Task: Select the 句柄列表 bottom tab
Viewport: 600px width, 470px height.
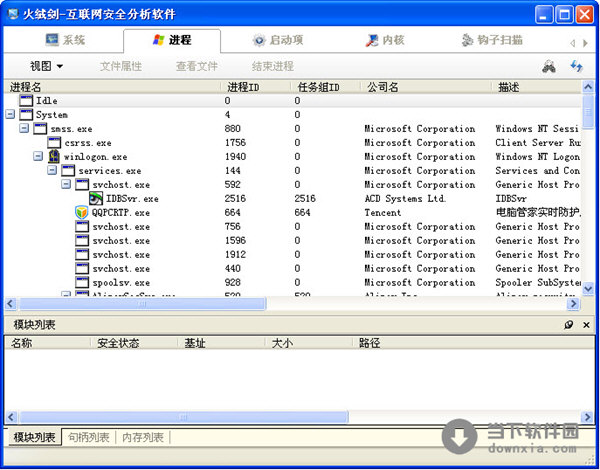Action: 89,437
